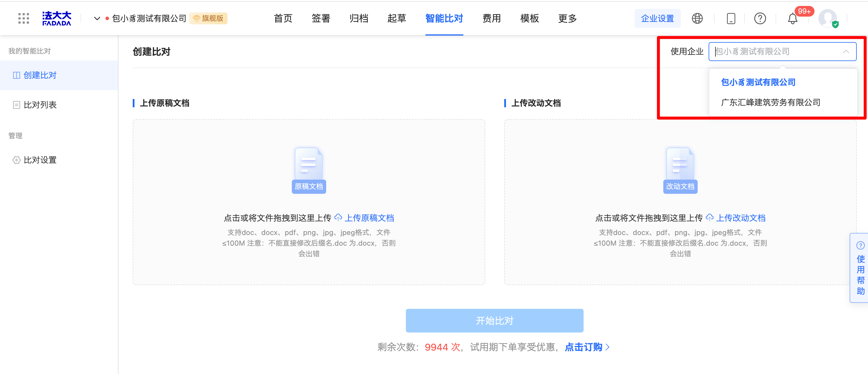Click the 创建比对 page heading
Screen dimensions: 868x374
(151, 52)
